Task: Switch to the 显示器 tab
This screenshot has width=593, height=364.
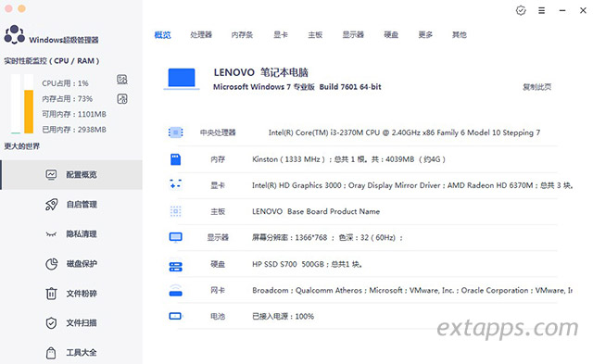Action: [x=353, y=35]
